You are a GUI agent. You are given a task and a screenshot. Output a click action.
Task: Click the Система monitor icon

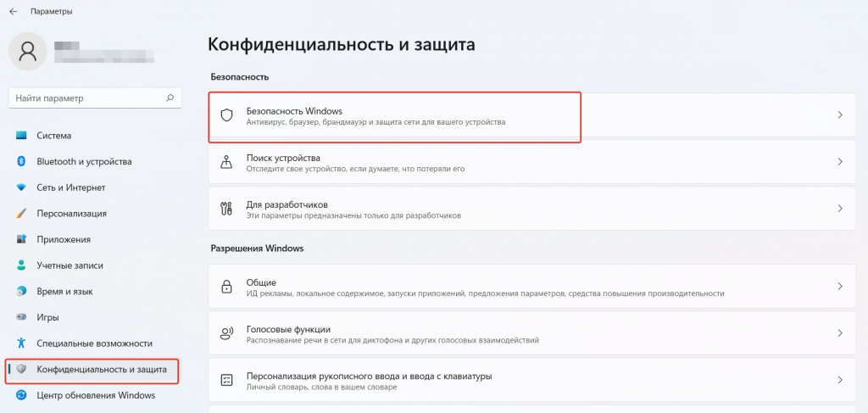click(21, 136)
